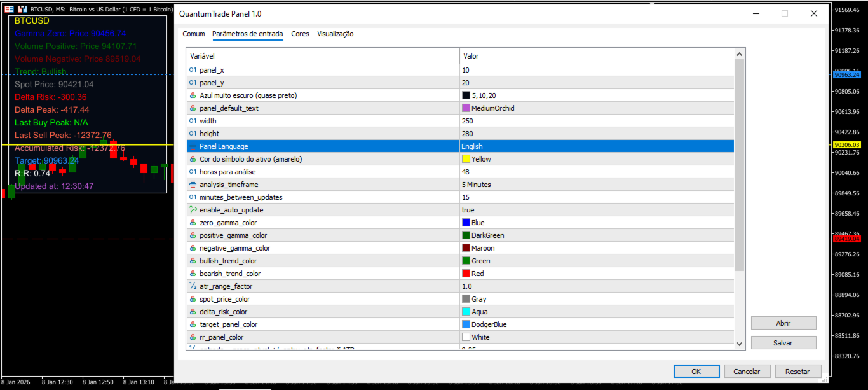Click the Valor column header
This screenshot has width=868, height=390.
(x=597, y=56)
